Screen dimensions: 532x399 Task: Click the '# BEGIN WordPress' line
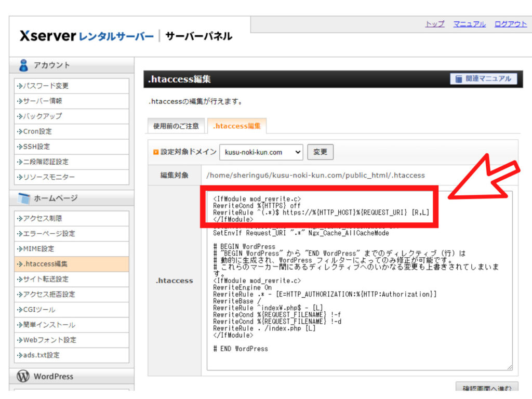pyautogui.click(x=244, y=247)
